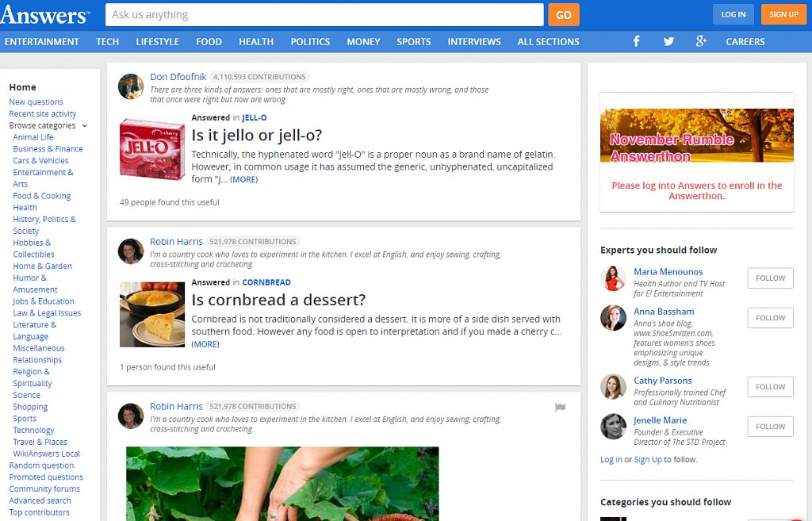The image size is (812, 521).
Task: Browse Food & Cooking category
Action: point(42,196)
